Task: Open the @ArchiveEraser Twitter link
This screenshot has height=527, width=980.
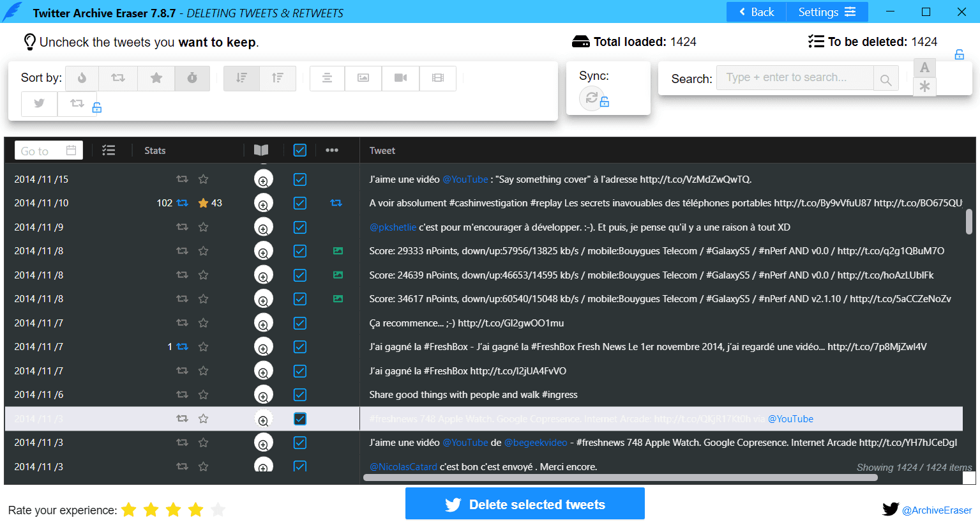Action: point(936,510)
